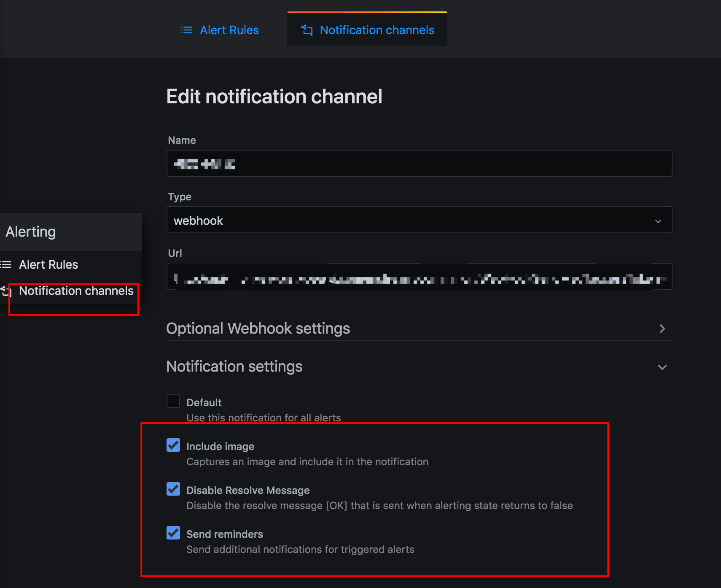Click the Type dropdown chevron arrow

(x=658, y=221)
